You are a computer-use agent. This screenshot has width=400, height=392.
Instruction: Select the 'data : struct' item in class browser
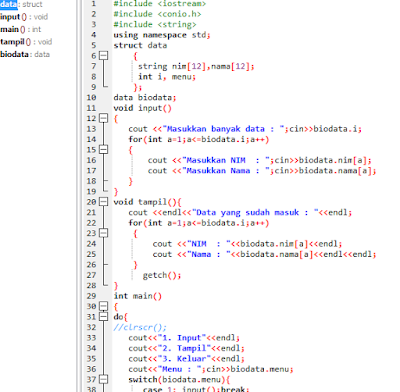(21, 4)
